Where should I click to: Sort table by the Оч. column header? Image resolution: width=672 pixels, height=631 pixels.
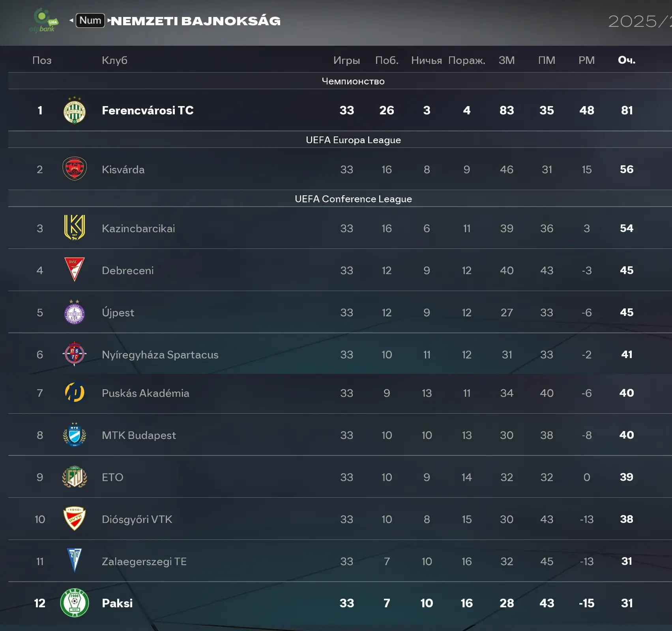(x=626, y=60)
